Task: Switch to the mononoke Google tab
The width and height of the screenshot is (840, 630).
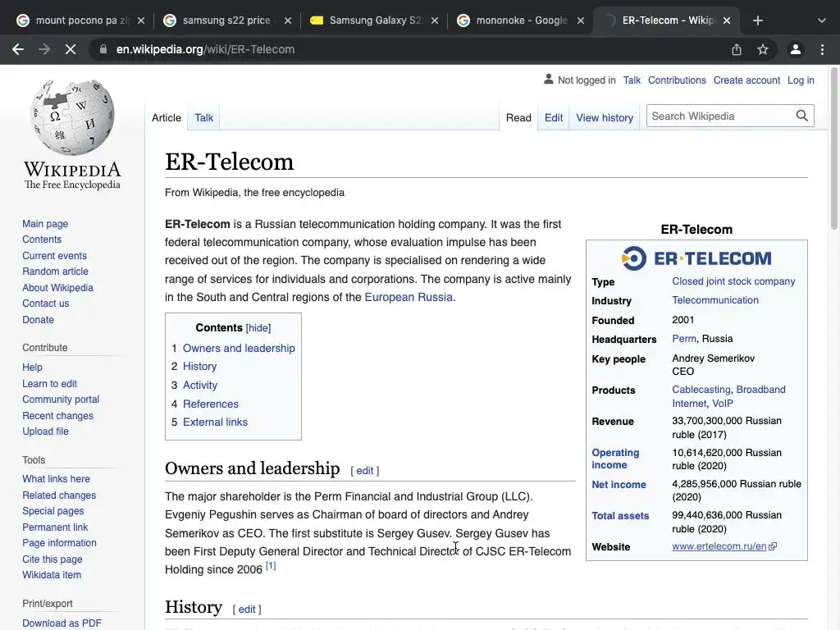Action: pos(521,21)
